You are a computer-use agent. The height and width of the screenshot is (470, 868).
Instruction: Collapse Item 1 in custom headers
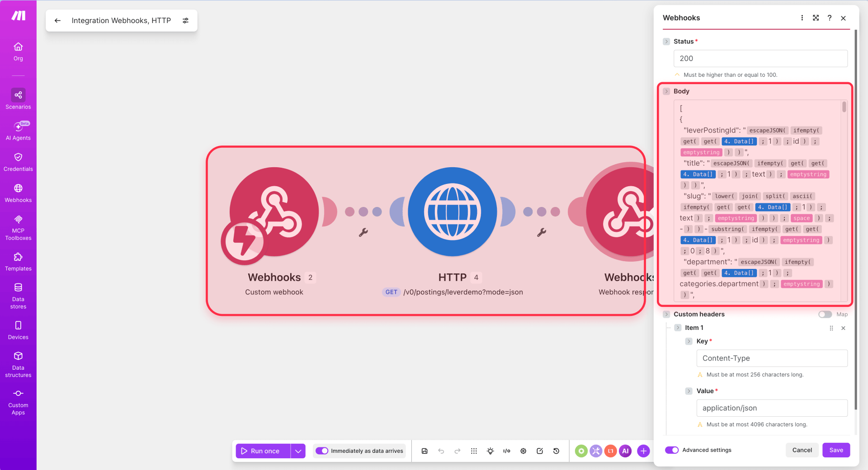(678, 328)
